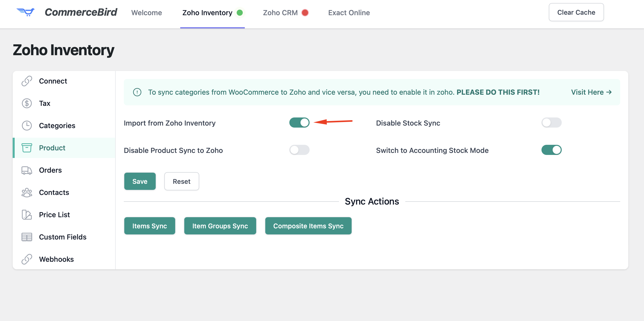Click the Clear Cache button

[x=576, y=12]
